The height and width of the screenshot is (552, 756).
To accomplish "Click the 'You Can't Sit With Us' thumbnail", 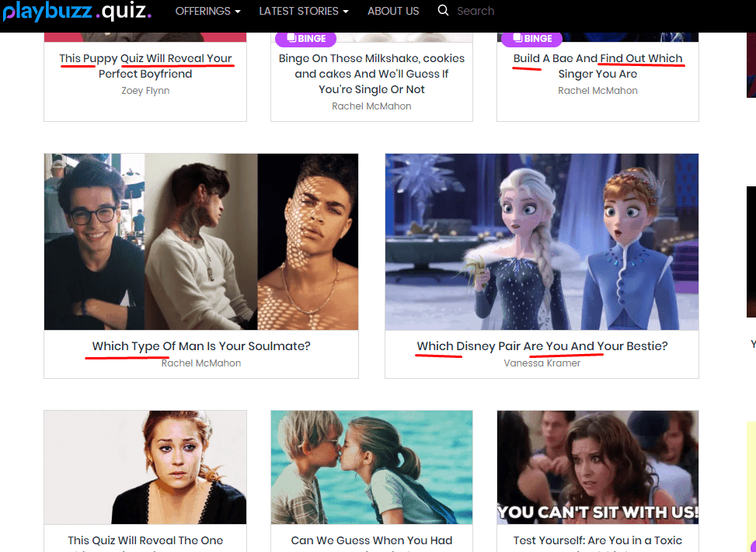I will 597,467.
